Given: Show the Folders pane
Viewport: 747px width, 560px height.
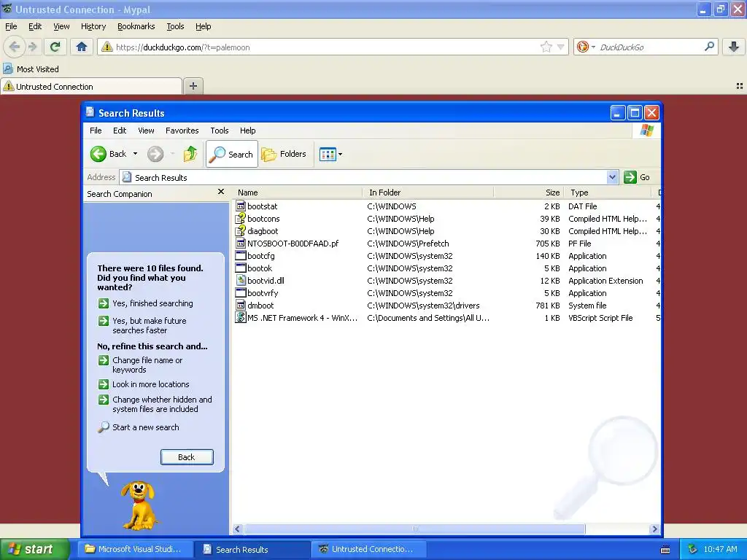Looking at the screenshot, I should (284, 154).
